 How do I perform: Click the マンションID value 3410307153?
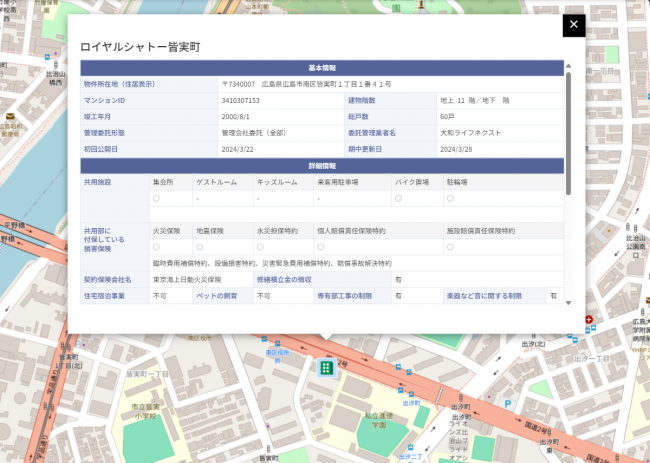coord(240,101)
